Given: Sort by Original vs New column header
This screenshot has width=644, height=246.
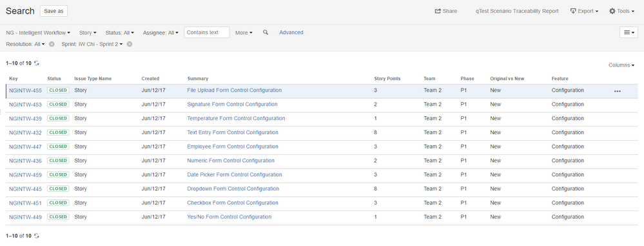Looking at the screenshot, I should click(x=507, y=79).
